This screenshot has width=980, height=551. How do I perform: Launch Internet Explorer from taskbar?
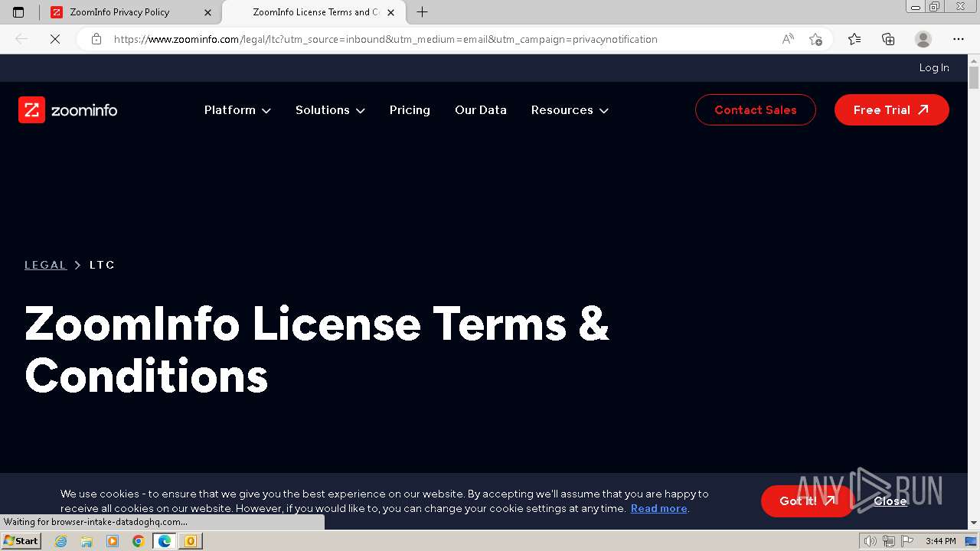click(61, 541)
